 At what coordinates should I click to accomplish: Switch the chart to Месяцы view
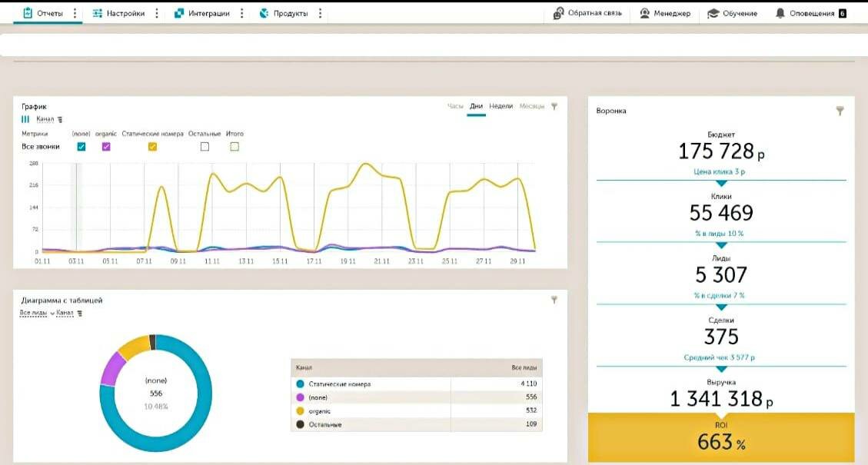coord(532,106)
